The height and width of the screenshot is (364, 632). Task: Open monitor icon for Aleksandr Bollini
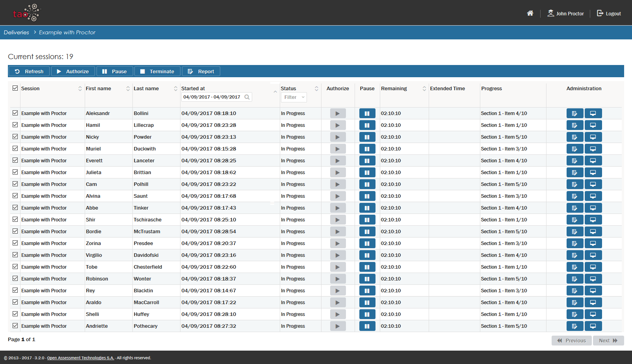click(x=593, y=113)
